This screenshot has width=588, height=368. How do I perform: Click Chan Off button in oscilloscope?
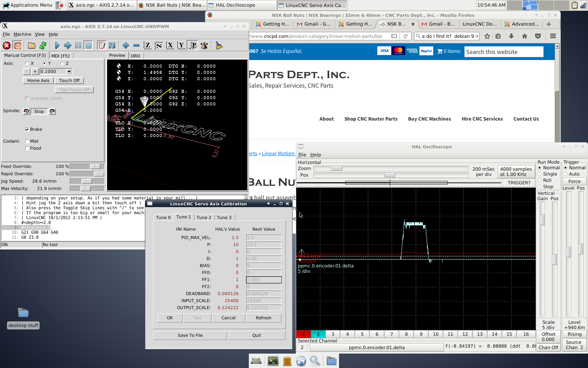(x=548, y=348)
